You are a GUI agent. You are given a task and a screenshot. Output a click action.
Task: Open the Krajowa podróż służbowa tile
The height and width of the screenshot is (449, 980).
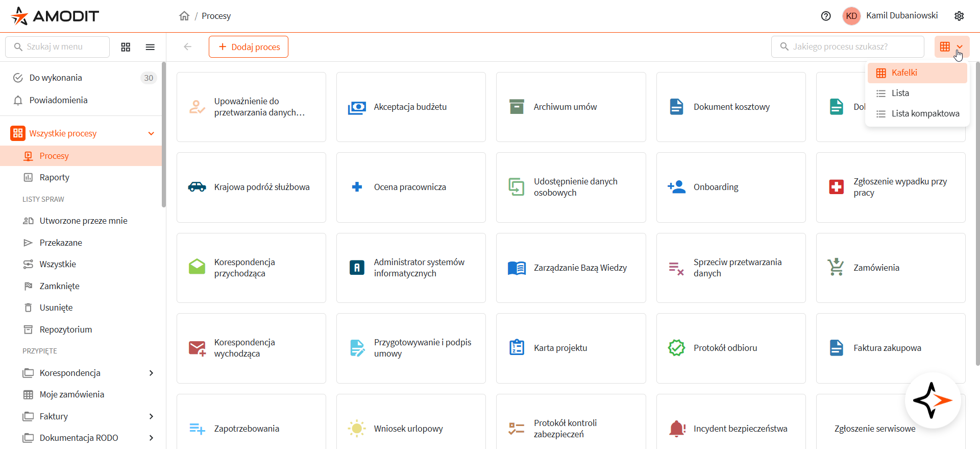click(x=251, y=187)
